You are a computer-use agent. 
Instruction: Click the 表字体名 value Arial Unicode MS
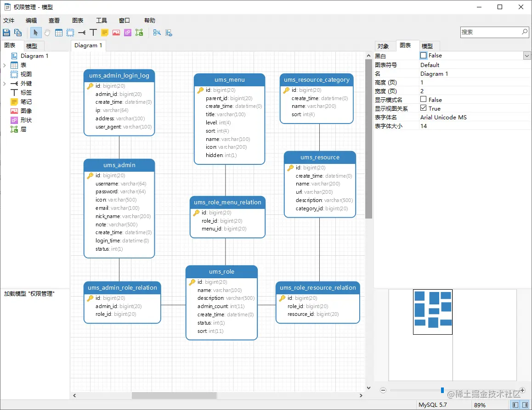[x=443, y=118]
